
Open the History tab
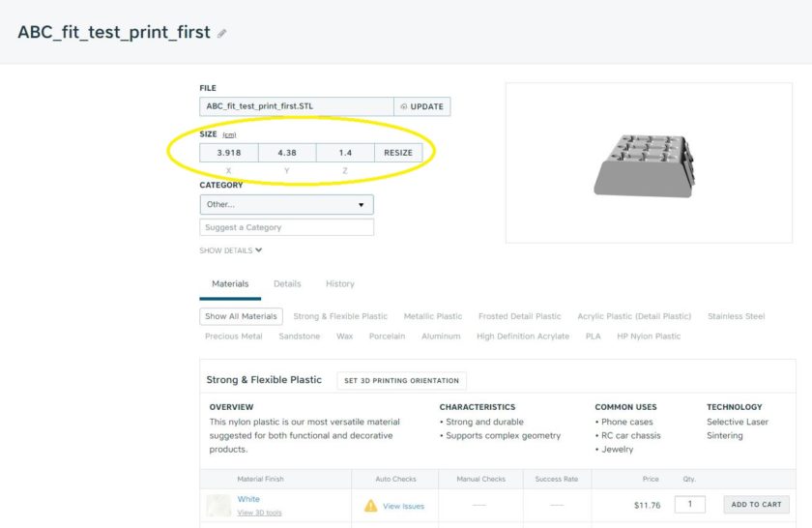coord(339,284)
